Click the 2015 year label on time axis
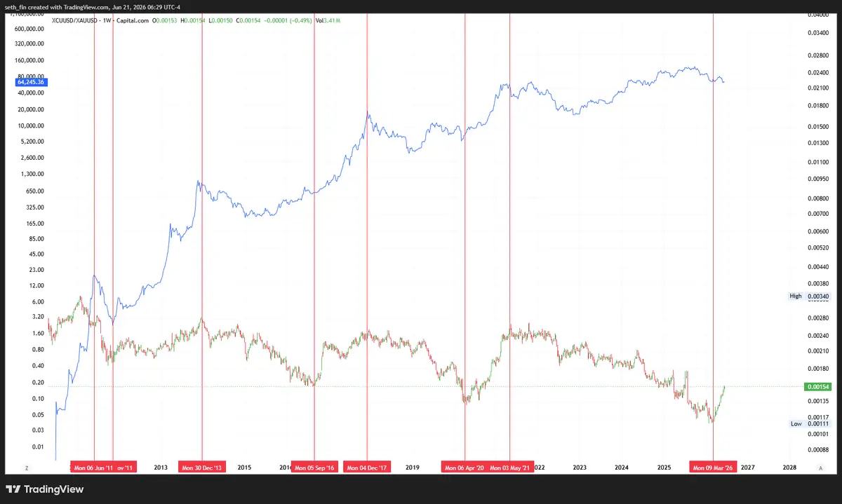The height and width of the screenshot is (504, 842). pos(244,467)
